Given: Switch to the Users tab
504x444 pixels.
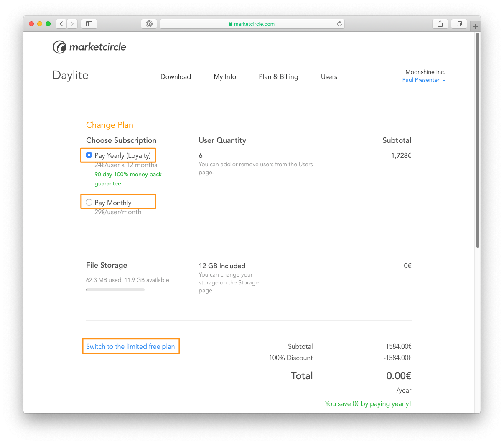Looking at the screenshot, I should click(x=329, y=76).
